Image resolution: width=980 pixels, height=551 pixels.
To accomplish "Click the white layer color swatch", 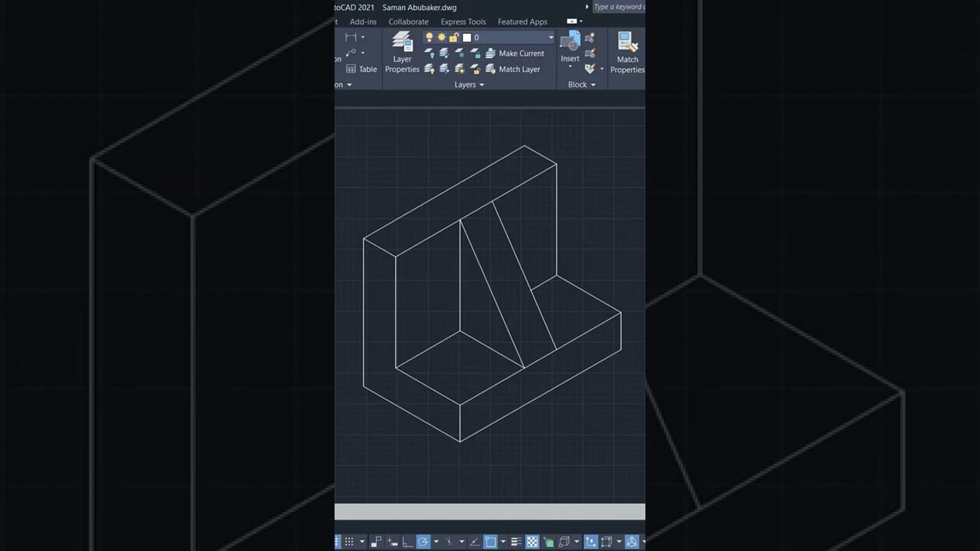I will (x=467, y=37).
